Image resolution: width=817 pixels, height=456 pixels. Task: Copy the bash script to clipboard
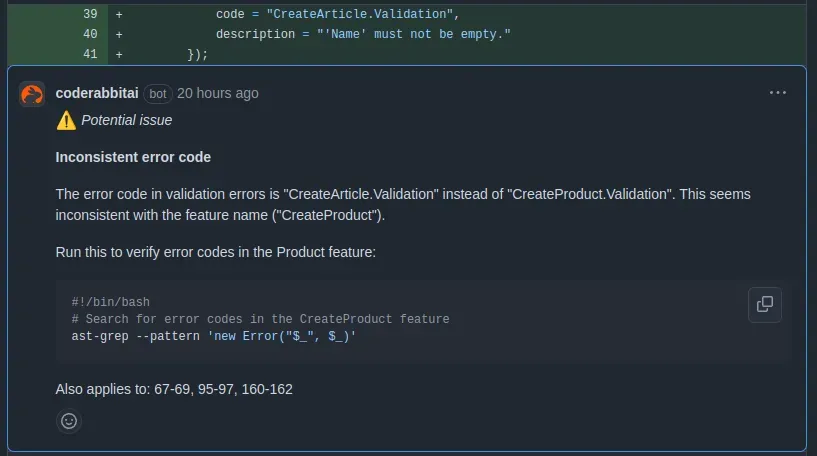point(764,304)
